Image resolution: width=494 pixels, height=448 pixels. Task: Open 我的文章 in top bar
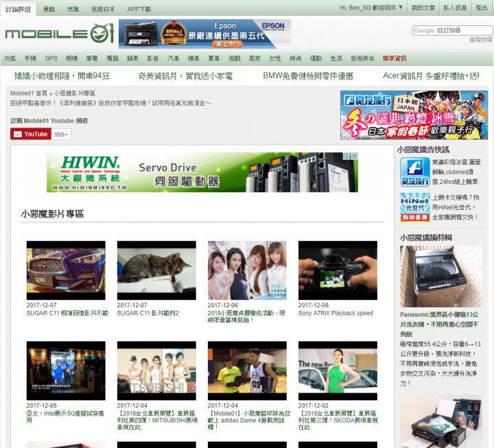tap(423, 8)
